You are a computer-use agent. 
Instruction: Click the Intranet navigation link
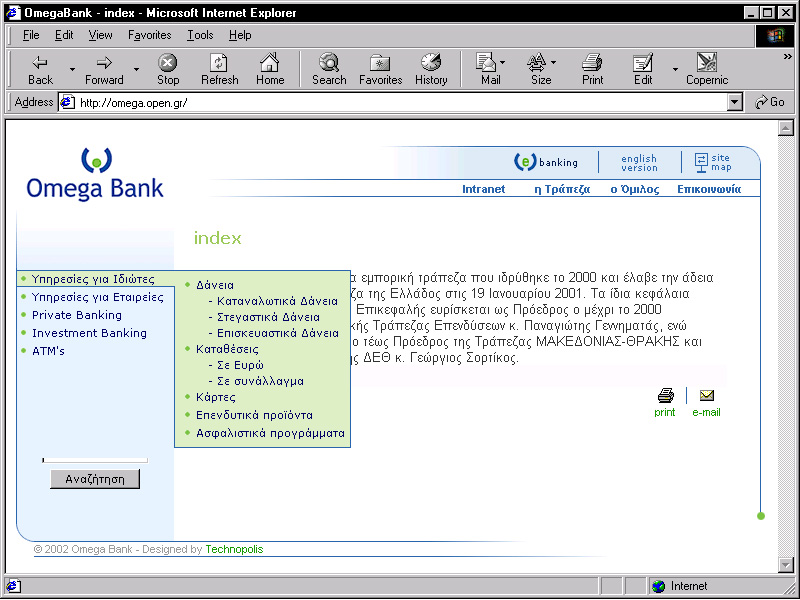point(484,189)
